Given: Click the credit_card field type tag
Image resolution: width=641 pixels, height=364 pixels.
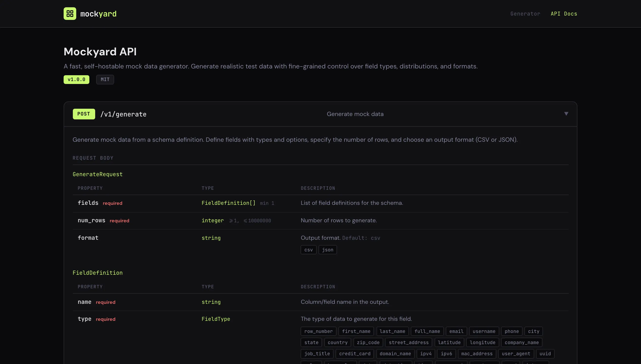Looking at the screenshot, I should click(x=355, y=354).
